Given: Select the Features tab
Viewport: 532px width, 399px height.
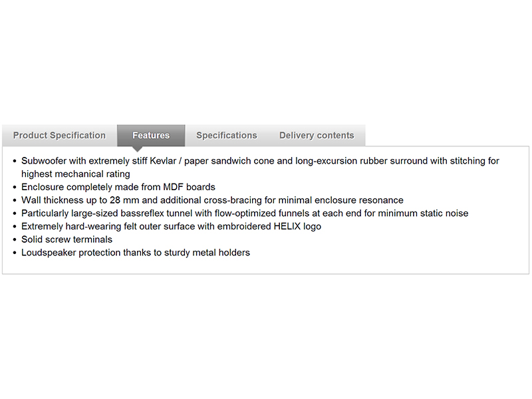Looking at the screenshot, I should (x=151, y=136).
